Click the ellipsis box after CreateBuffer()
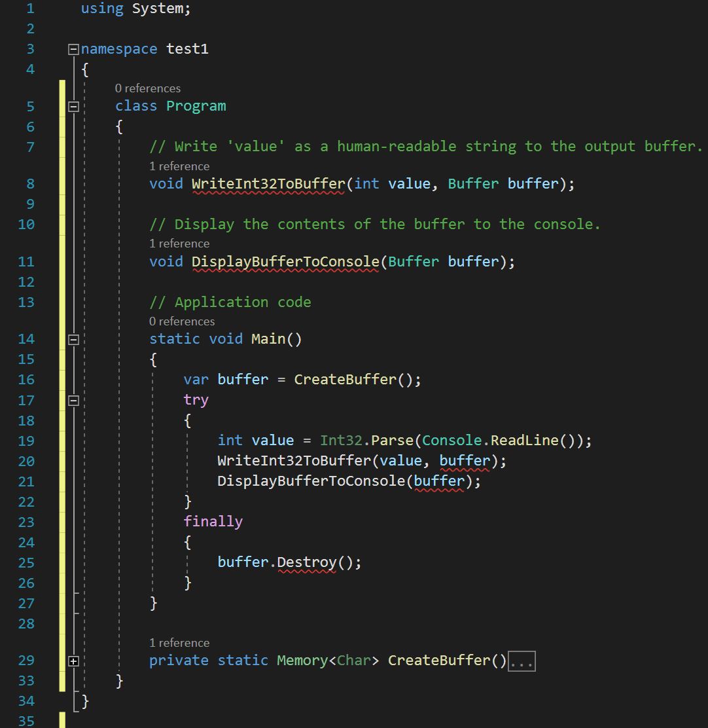The image size is (708, 728). pos(522,661)
